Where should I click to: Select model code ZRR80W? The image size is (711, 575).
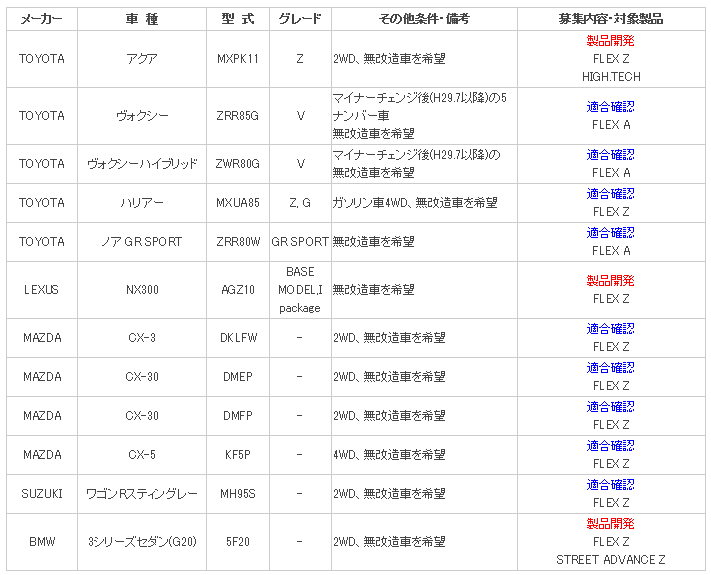pos(238,242)
